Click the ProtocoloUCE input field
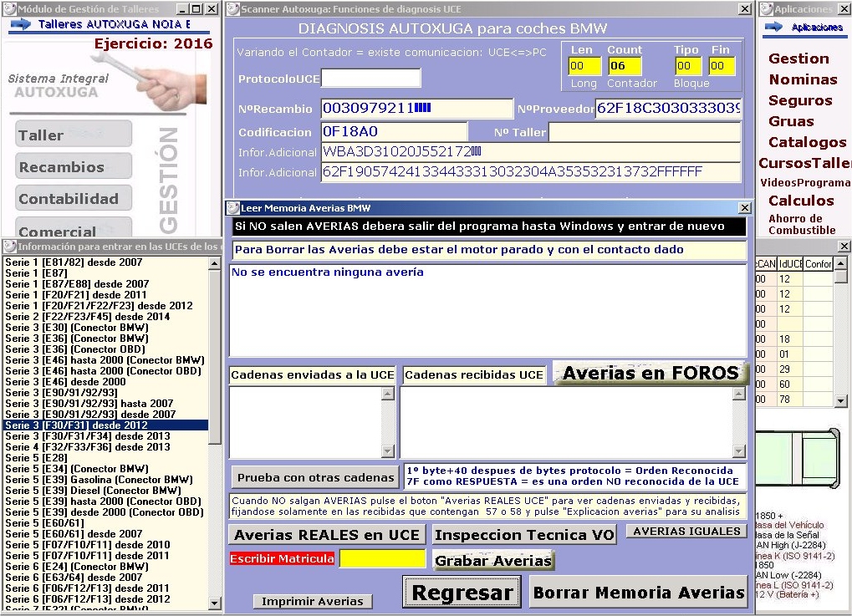 pyautogui.click(x=370, y=79)
